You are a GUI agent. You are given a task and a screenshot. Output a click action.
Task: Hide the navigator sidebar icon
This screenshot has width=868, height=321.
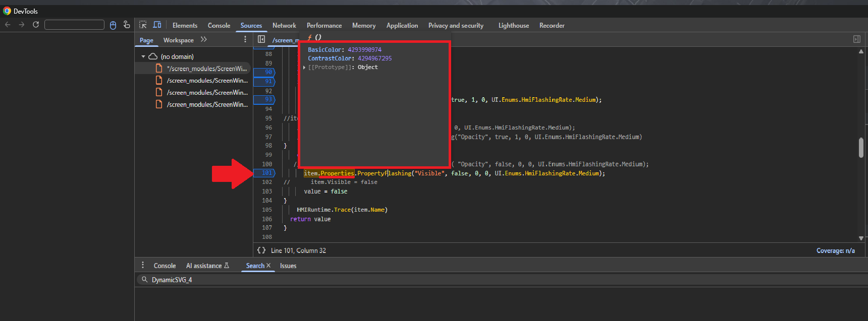point(261,39)
